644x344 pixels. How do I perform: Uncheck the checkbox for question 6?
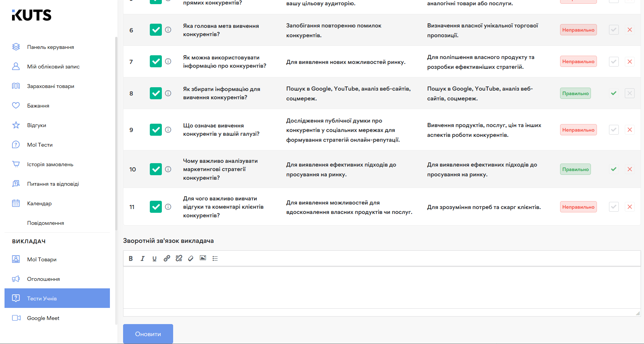coord(155,30)
